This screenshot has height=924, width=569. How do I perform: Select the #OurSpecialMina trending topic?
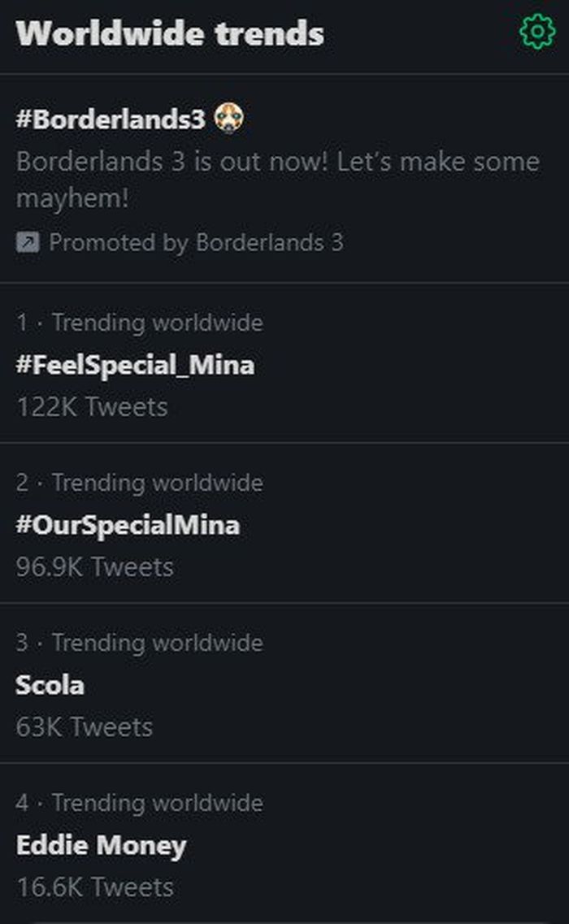(126, 525)
